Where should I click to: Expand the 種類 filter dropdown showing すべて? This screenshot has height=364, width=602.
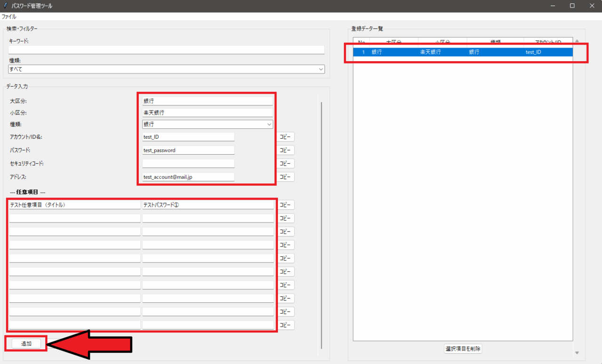point(166,69)
